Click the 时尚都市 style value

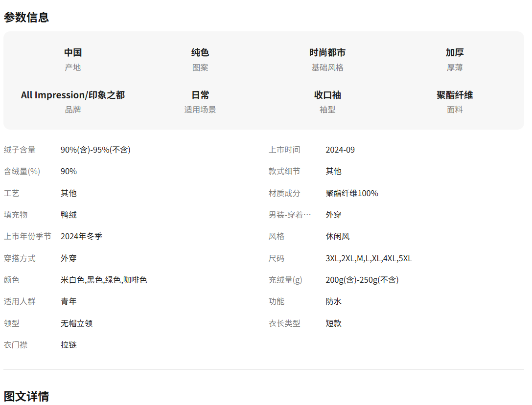(327, 52)
